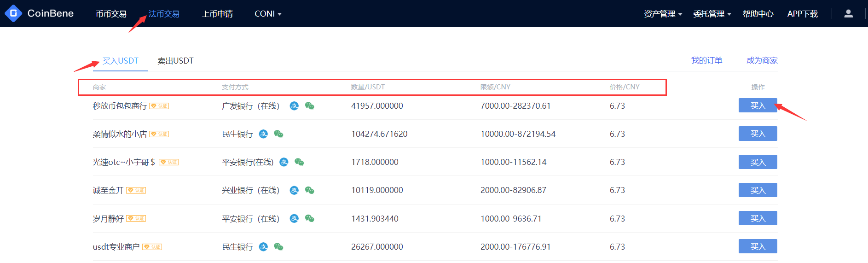Click 认证 badge beside 光速otc~小宇哥 $

click(168, 162)
